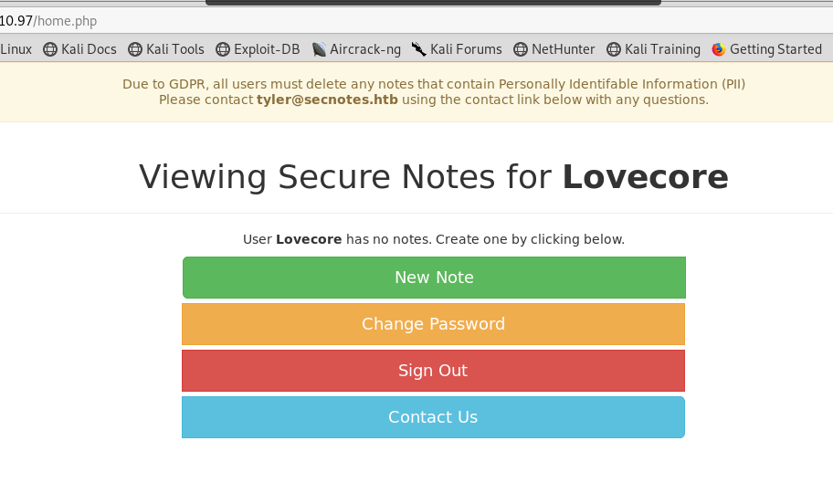Viewport: 833px width, 504px height.
Task: Click the bold Lovecore username in the heading
Action: point(645,177)
